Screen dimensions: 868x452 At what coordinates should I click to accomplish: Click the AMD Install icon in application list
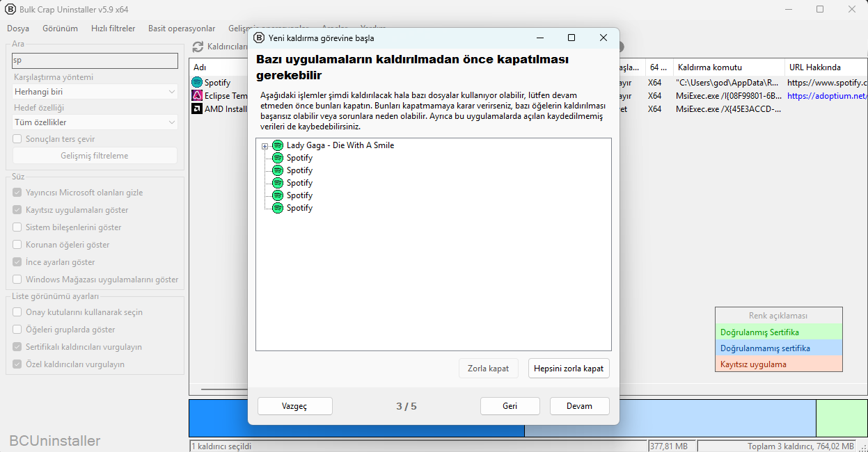[197, 108]
